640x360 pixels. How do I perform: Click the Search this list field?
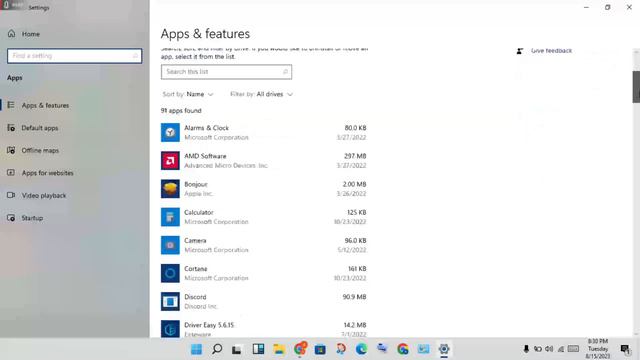click(x=226, y=72)
